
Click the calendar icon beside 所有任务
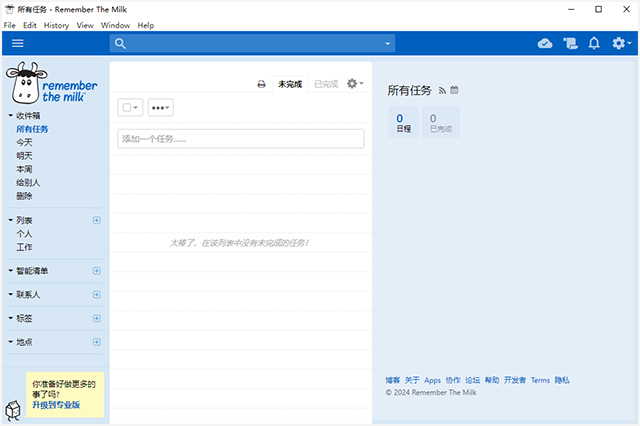click(x=454, y=90)
